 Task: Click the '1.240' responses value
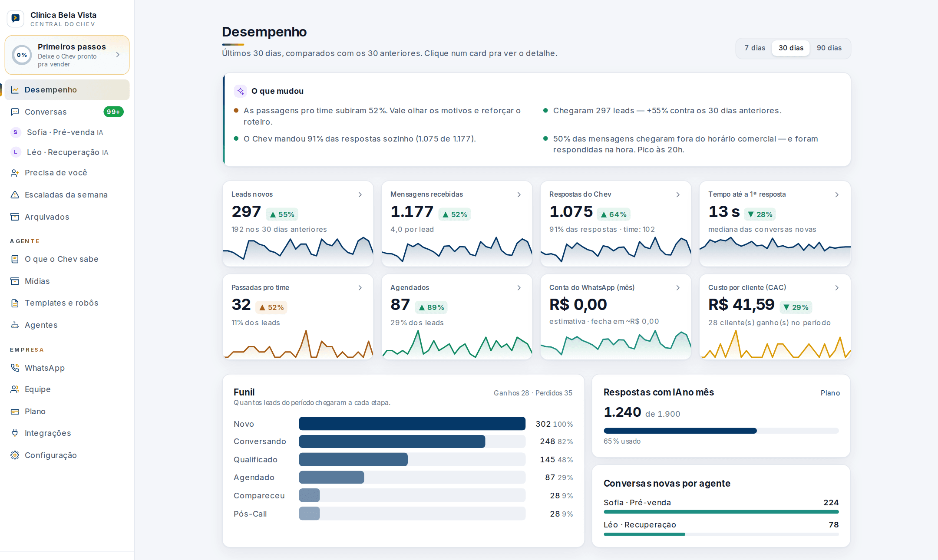[622, 412]
